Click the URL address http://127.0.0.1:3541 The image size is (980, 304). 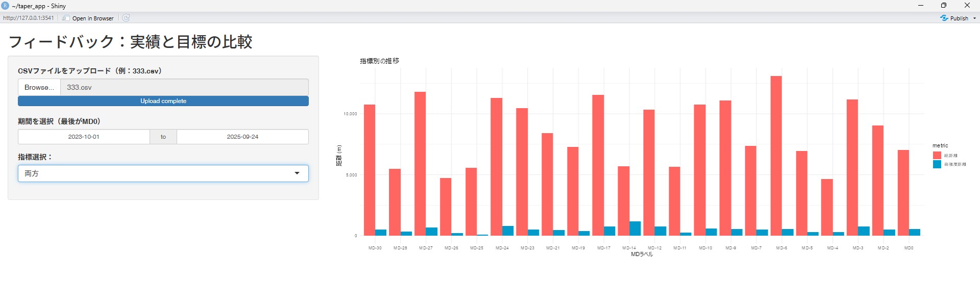tap(29, 18)
